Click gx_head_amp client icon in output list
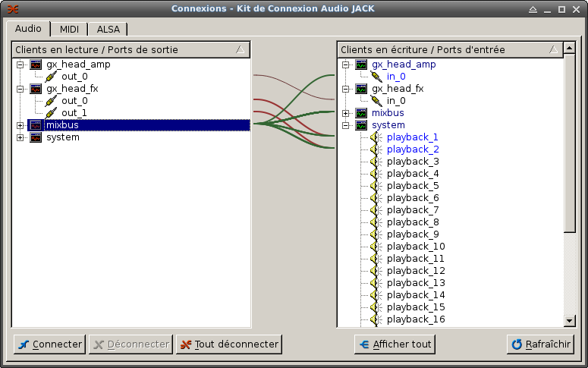 (36, 64)
